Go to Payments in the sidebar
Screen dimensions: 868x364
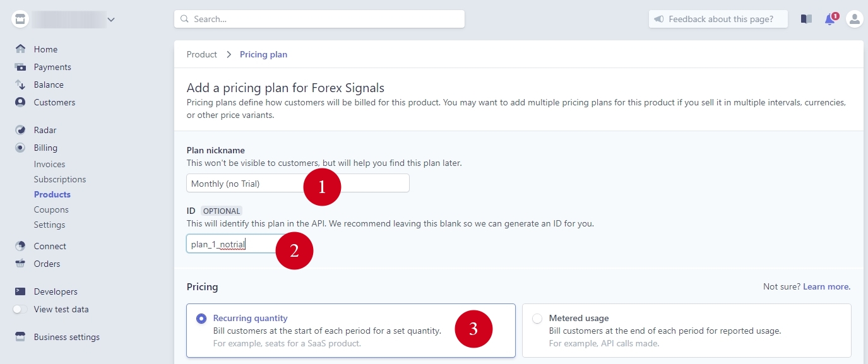click(52, 66)
